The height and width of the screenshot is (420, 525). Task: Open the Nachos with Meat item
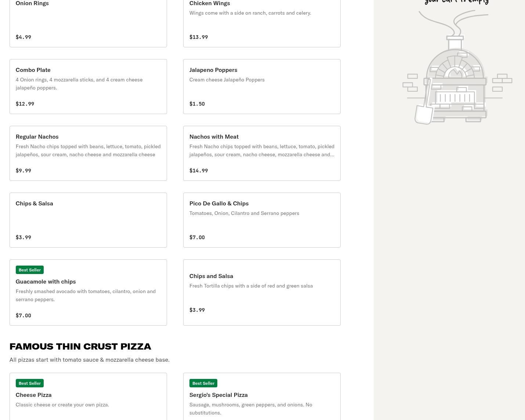point(262,153)
